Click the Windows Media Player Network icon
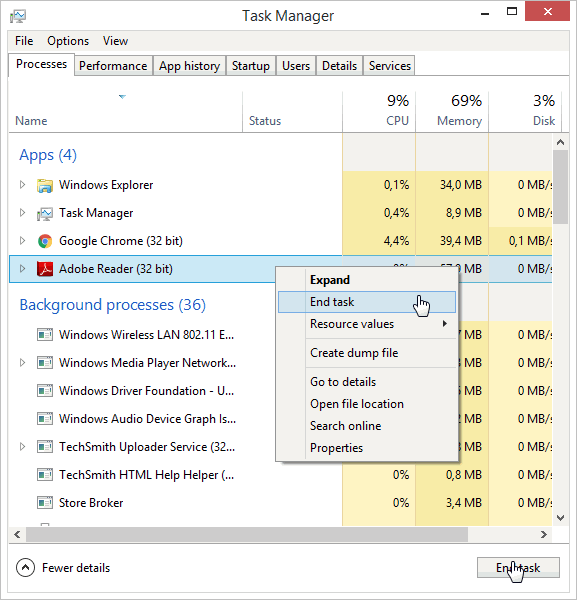This screenshot has width=577, height=600. (x=45, y=363)
